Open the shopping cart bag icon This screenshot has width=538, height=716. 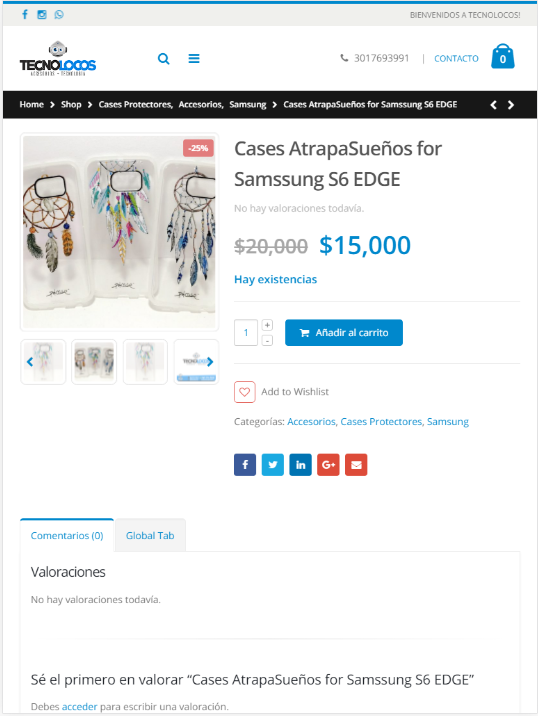503,57
